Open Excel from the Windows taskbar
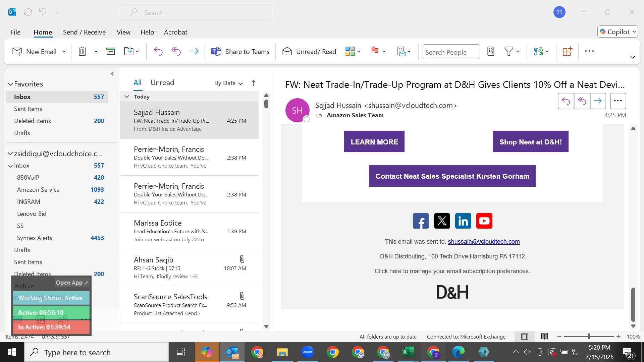This screenshot has height=362, width=644. click(x=408, y=352)
